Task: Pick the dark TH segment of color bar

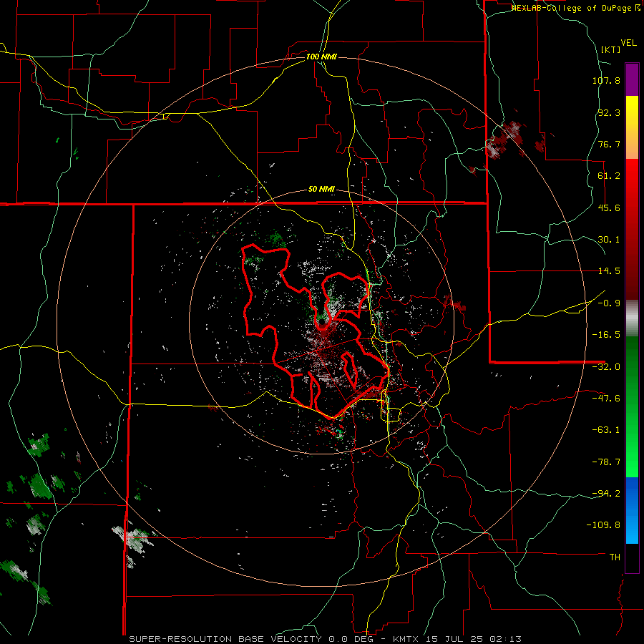Action: click(x=632, y=557)
